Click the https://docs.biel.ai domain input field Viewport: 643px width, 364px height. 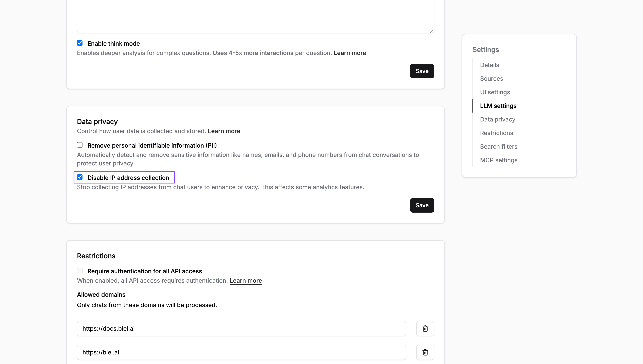[x=241, y=328]
